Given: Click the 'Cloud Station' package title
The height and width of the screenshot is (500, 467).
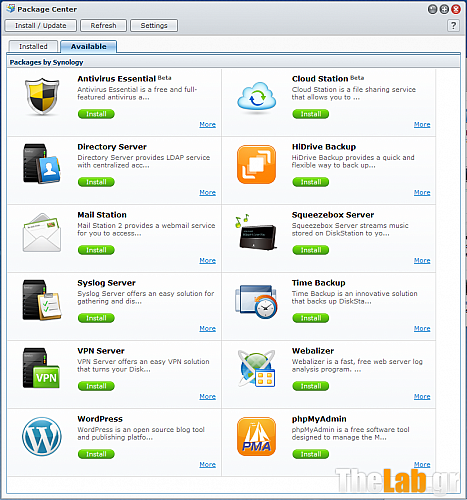Looking at the screenshot, I should coord(320,79).
